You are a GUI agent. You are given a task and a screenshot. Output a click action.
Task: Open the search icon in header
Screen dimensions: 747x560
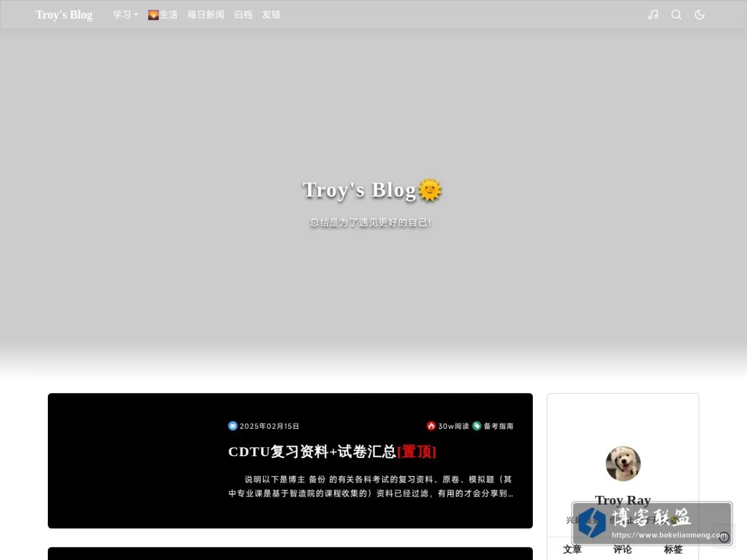point(676,14)
